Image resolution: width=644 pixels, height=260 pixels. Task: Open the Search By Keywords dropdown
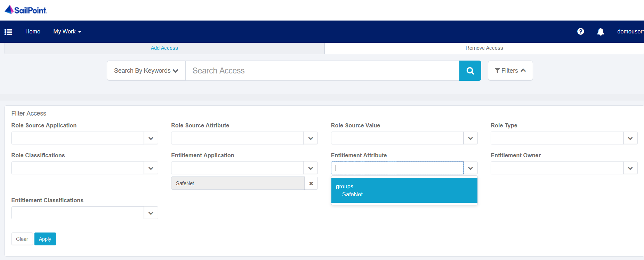(x=146, y=71)
